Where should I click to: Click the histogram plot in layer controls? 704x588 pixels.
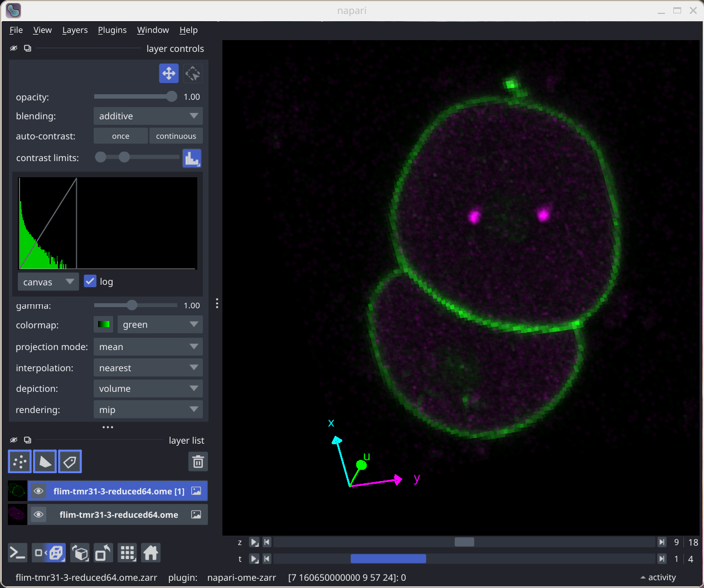coord(108,223)
